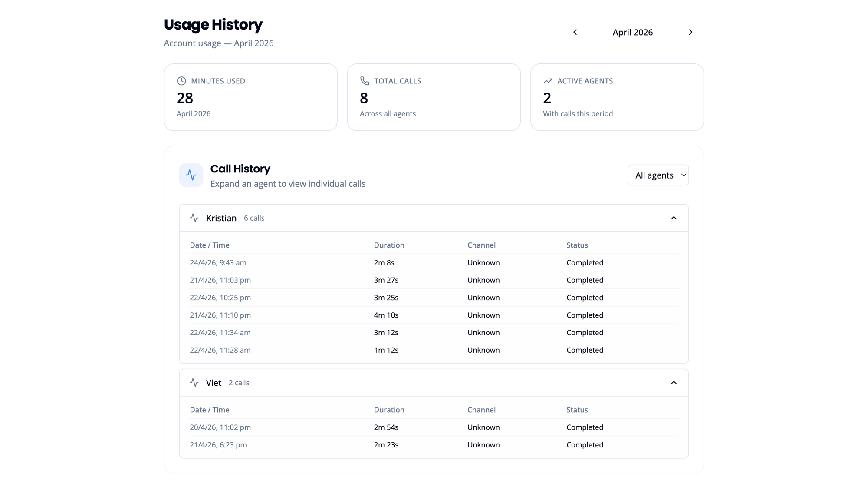Click the Minutes Used summary card
868x490 pixels.
(x=251, y=97)
